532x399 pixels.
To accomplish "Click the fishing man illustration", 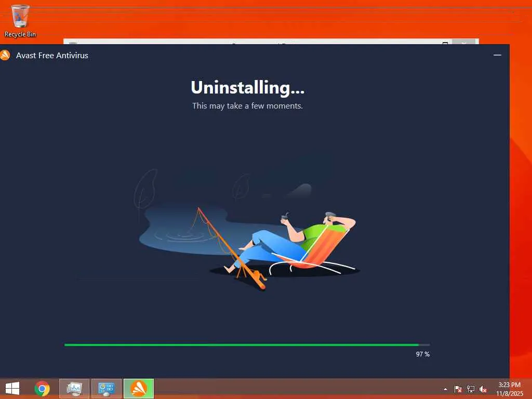I will pos(248,231).
